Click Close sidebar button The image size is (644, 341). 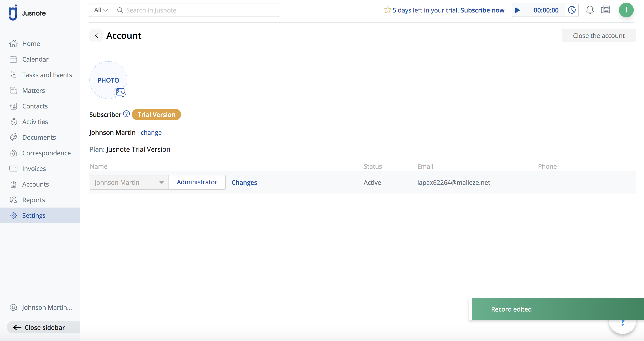(x=44, y=327)
